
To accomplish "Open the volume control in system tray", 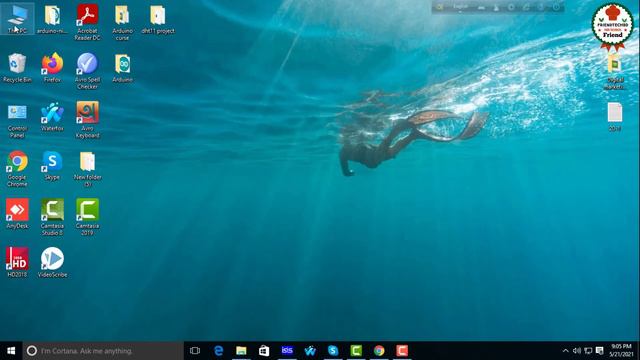I will pos(577,351).
